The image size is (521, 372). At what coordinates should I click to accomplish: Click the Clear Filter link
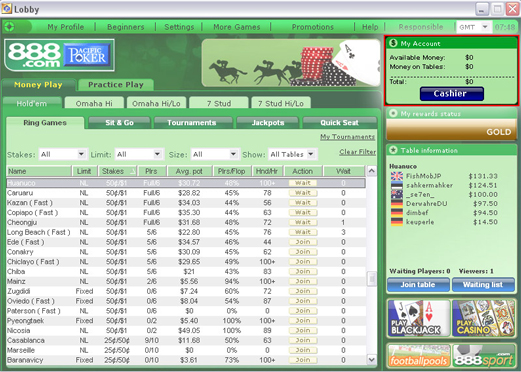[x=357, y=152]
